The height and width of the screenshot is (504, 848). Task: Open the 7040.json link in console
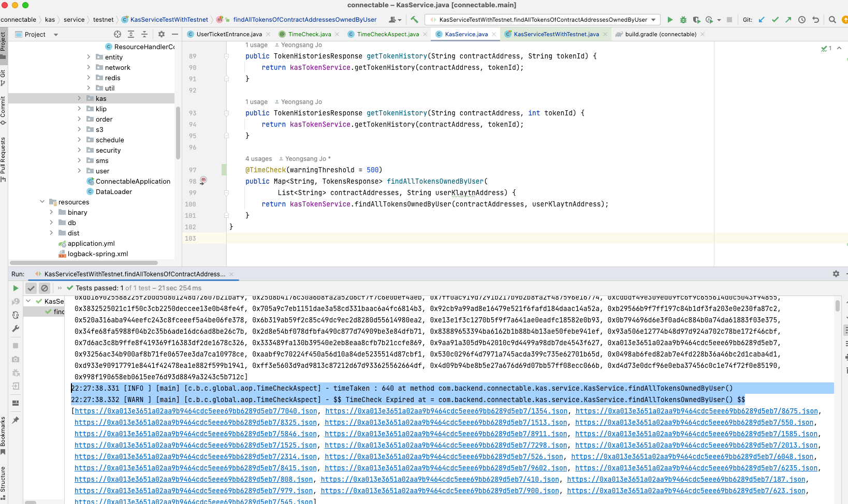[196, 411]
